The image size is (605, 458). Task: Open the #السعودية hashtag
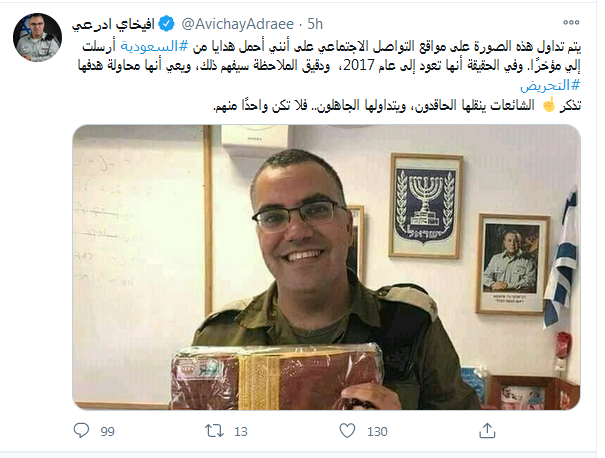[x=154, y=46]
